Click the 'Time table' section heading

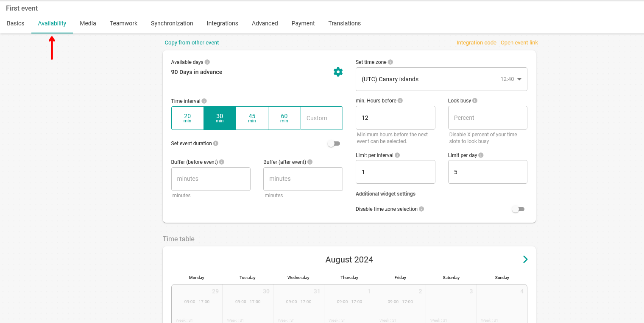(178, 239)
